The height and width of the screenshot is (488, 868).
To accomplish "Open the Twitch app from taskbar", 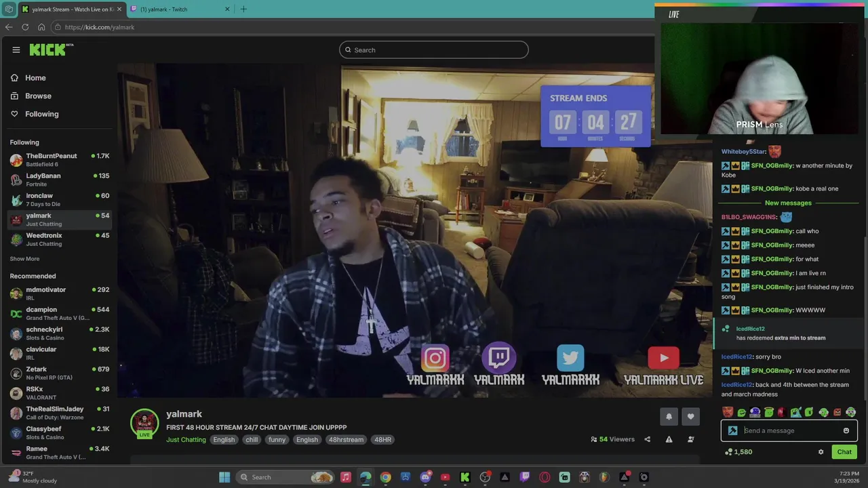I will click(x=525, y=477).
